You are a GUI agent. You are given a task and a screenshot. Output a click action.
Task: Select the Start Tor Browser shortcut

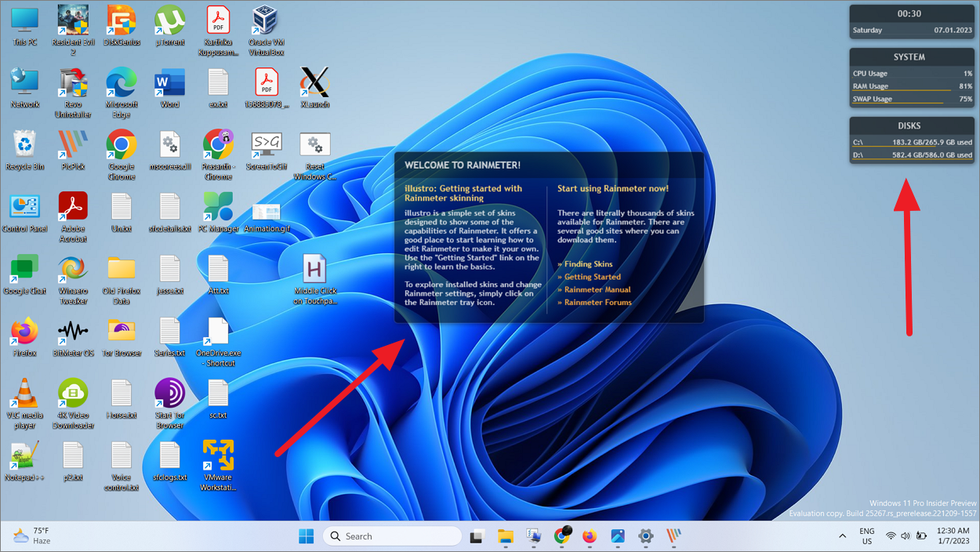click(169, 404)
